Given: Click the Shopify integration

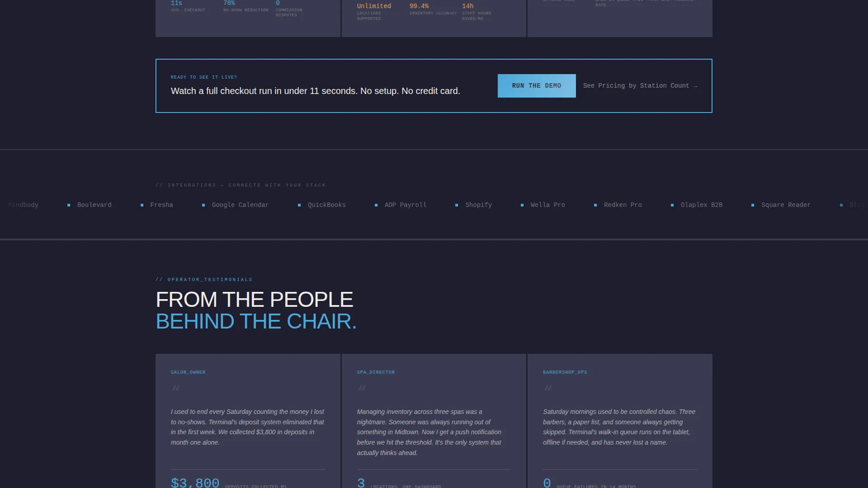Looking at the screenshot, I should click(478, 205).
